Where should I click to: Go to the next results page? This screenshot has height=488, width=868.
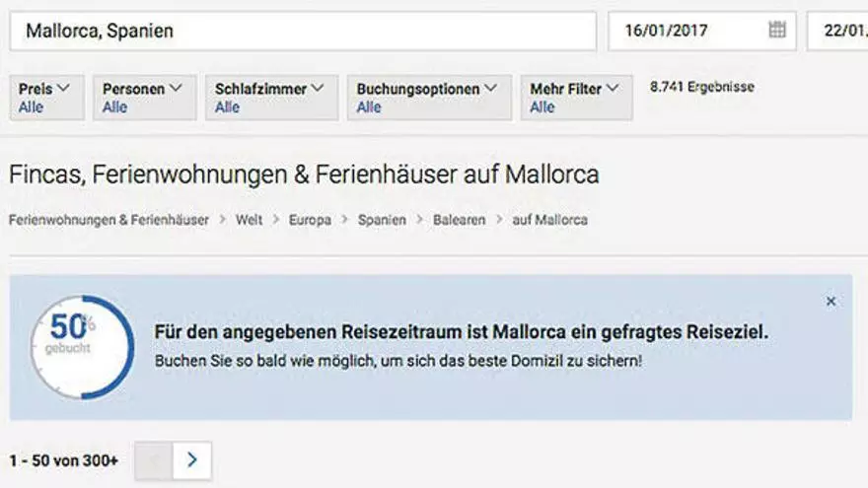coord(192,460)
